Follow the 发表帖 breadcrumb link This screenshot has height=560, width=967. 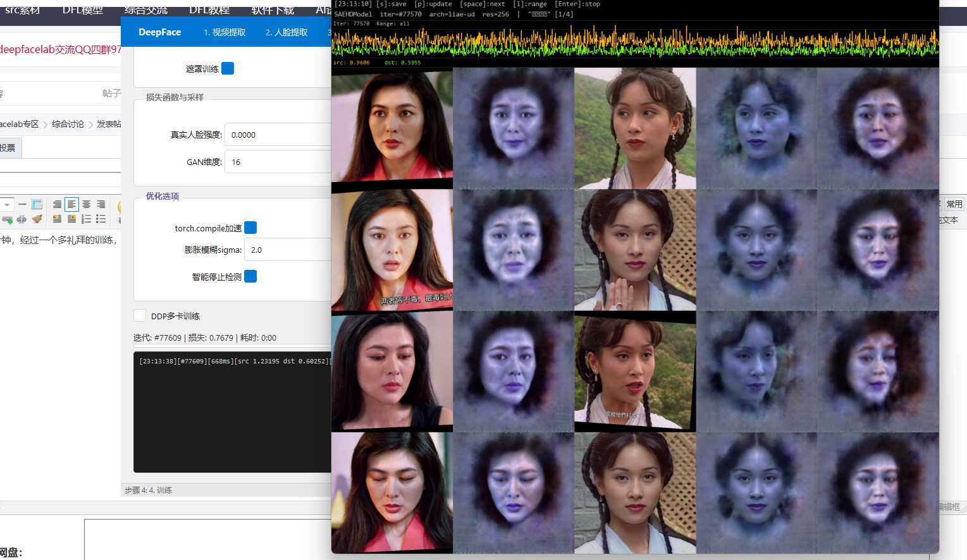pyautogui.click(x=109, y=124)
